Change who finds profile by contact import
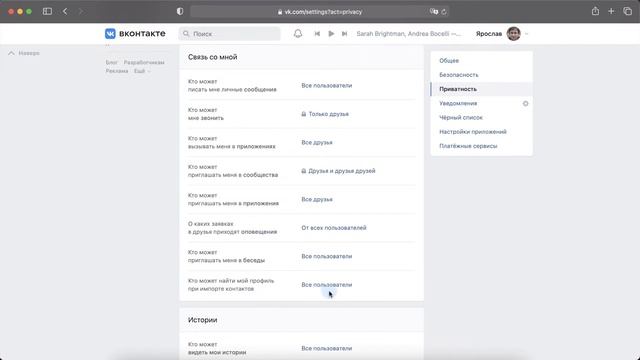The image size is (640, 360). (327, 285)
